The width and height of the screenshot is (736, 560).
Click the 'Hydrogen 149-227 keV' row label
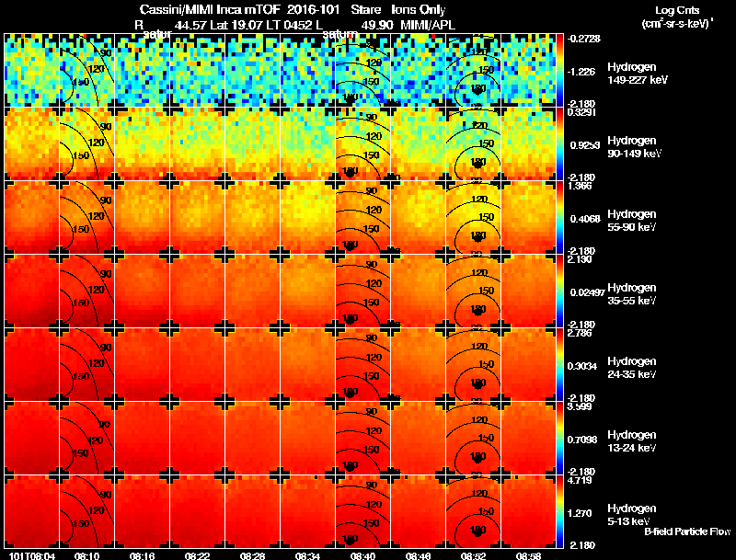(638, 74)
